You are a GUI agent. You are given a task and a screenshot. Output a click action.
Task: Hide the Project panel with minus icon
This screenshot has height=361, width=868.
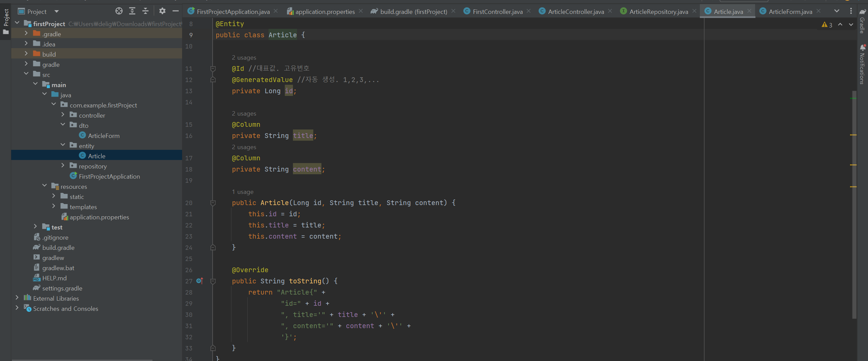[176, 11]
